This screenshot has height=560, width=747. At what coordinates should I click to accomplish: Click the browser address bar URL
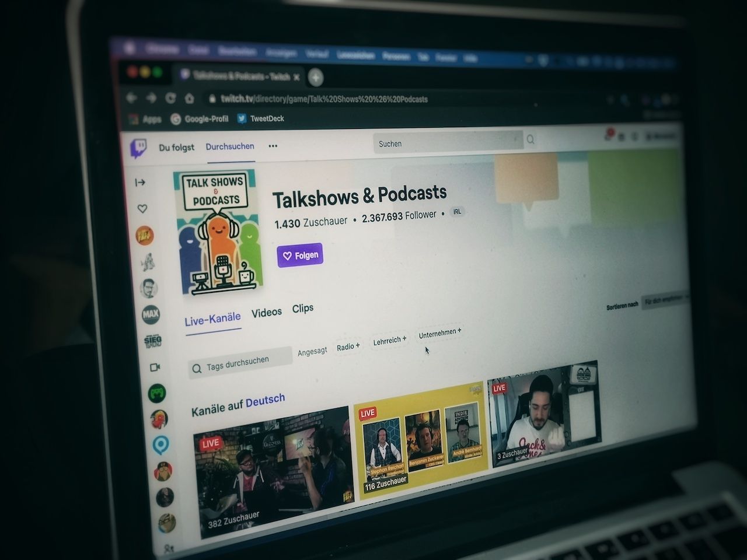point(324,99)
